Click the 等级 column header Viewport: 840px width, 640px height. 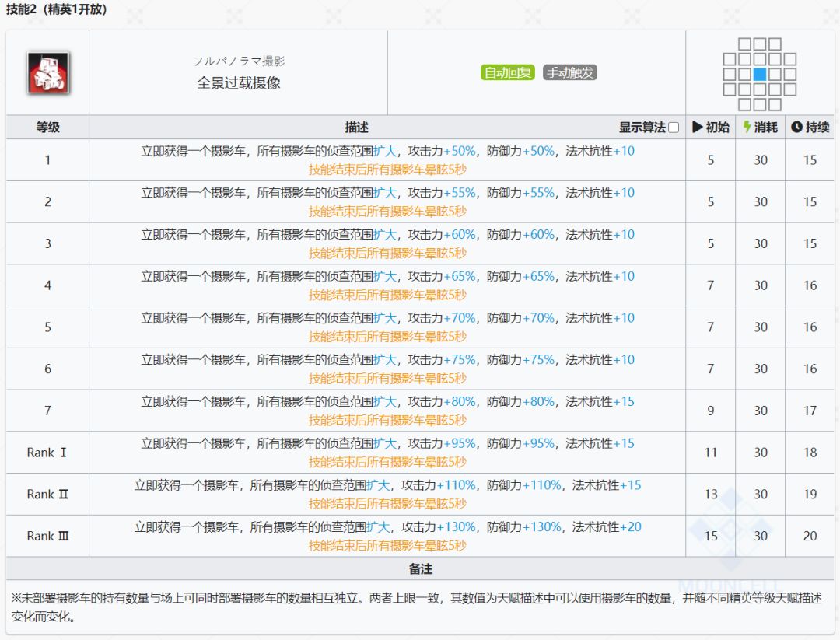point(47,128)
